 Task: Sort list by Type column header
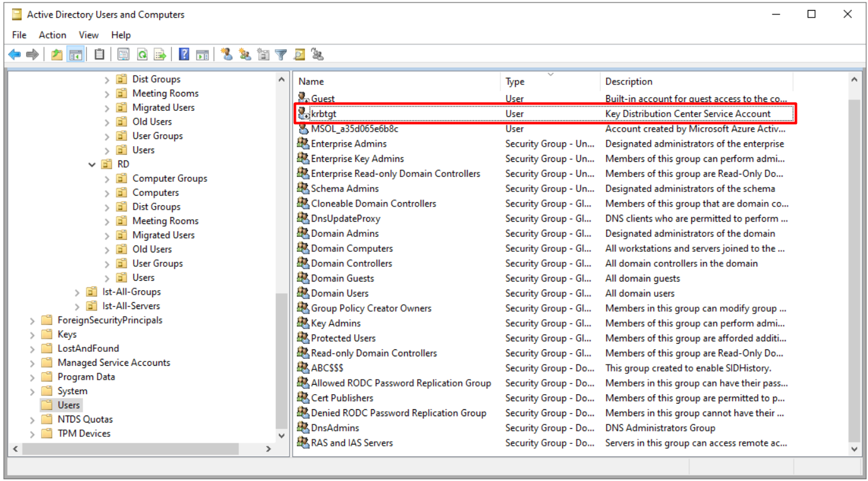coord(551,81)
